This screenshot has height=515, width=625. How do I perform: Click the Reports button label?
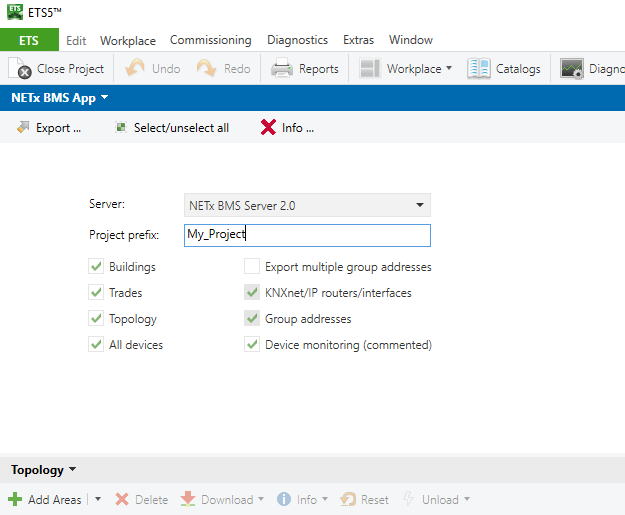[319, 69]
